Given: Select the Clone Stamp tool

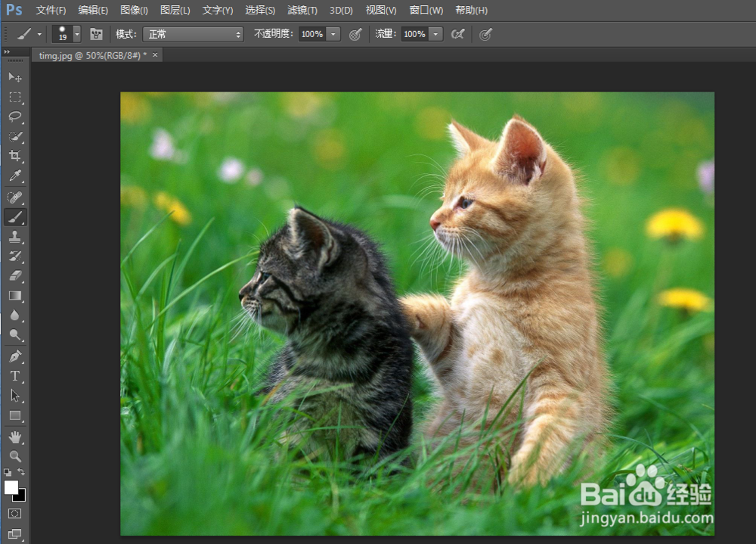Looking at the screenshot, I should click(15, 237).
